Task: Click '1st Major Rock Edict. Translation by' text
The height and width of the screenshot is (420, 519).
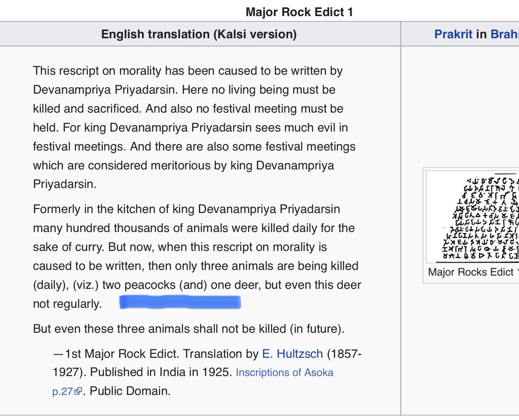Action: coord(162,354)
